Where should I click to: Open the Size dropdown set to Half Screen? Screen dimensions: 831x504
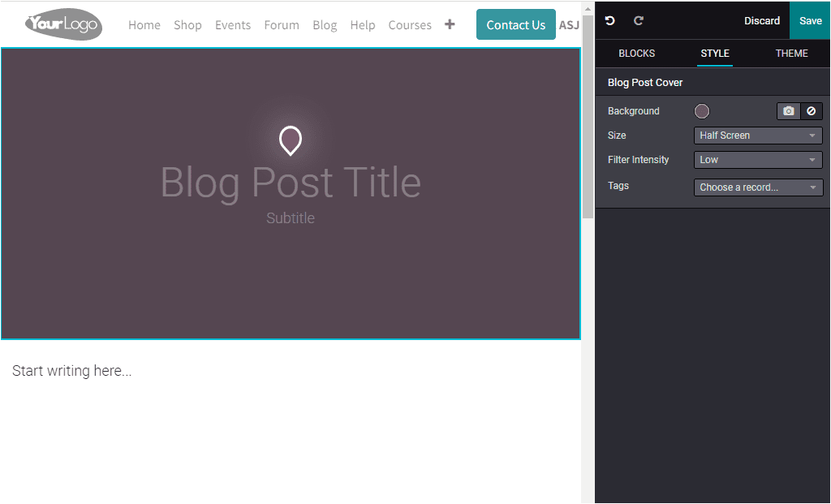coord(757,136)
